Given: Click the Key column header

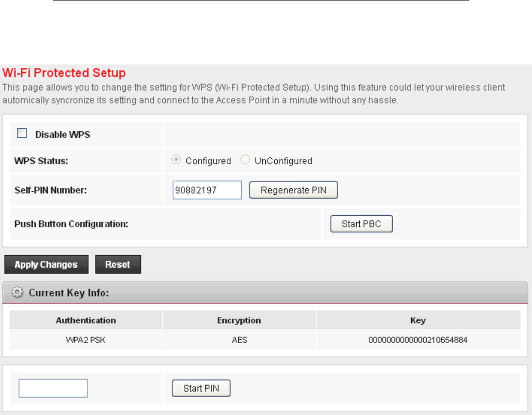Looking at the screenshot, I should (418, 320).
